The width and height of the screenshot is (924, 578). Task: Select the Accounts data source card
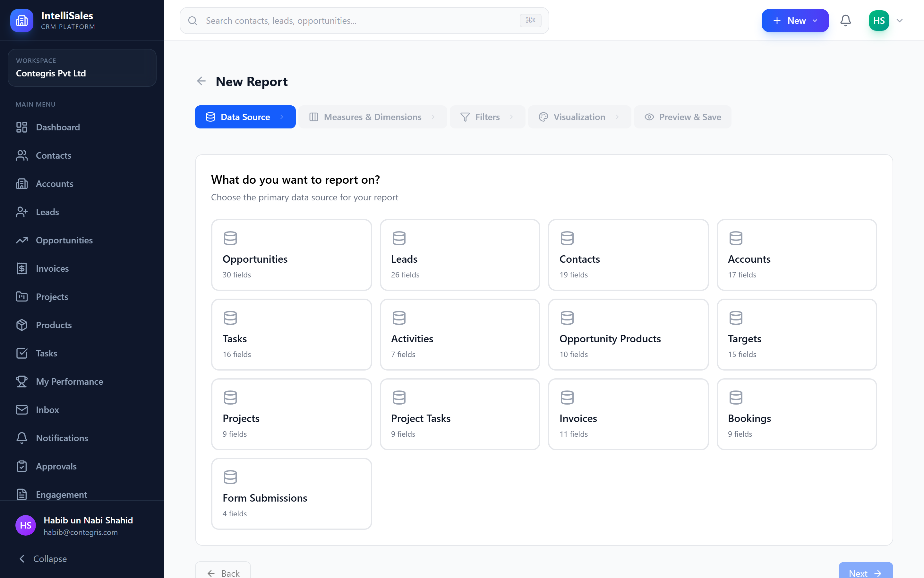pyautogui.click(x=797, y=255)
